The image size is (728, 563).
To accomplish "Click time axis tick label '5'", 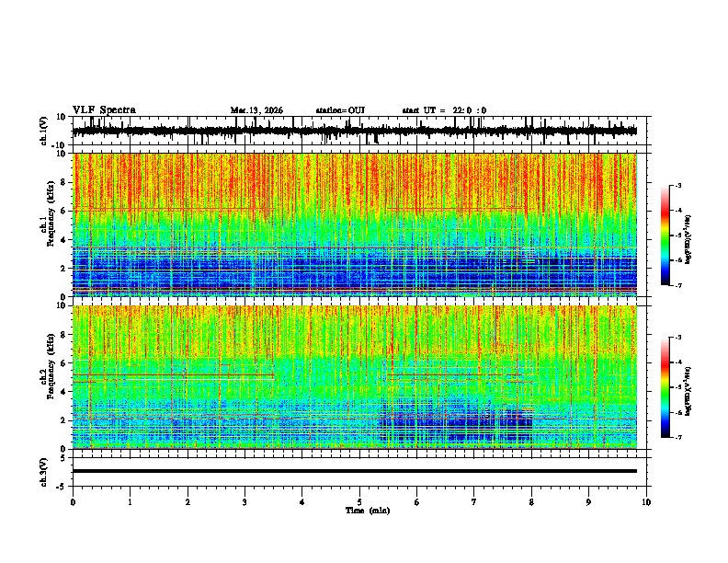I will point(359,502).
